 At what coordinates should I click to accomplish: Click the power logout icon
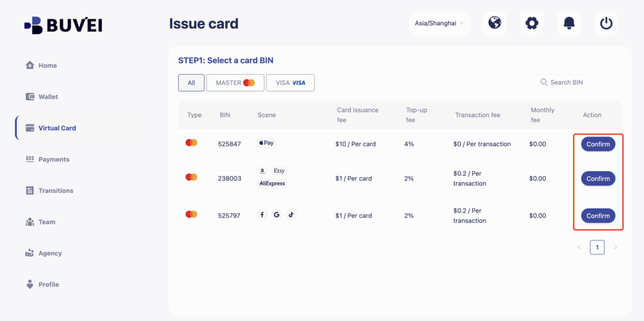pyautogui.click(x=606, y=23)
